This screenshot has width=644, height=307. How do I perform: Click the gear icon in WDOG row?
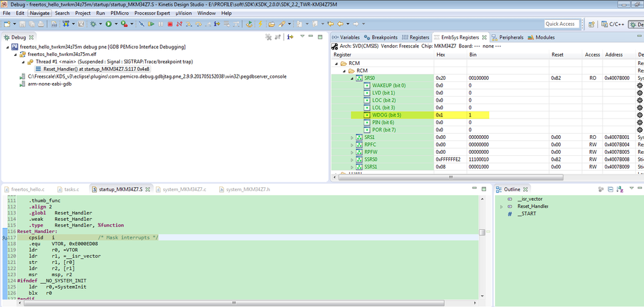[639, 115]
